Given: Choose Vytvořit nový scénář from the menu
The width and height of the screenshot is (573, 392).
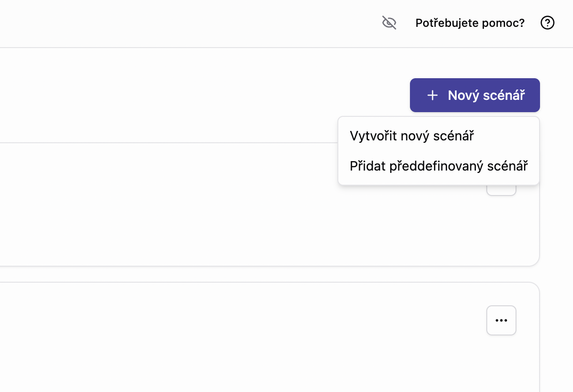Looking at the screenshot, I should pos(412,136).
